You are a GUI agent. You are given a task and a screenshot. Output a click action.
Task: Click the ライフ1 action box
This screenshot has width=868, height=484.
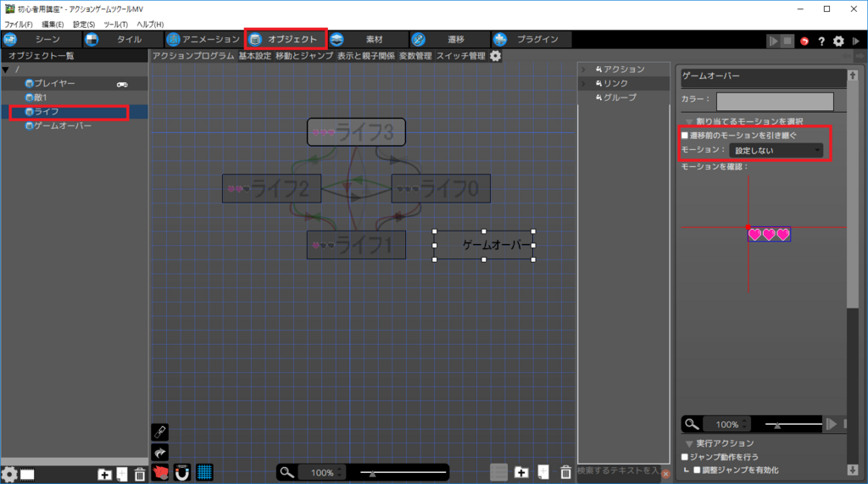tap(356, 245)
